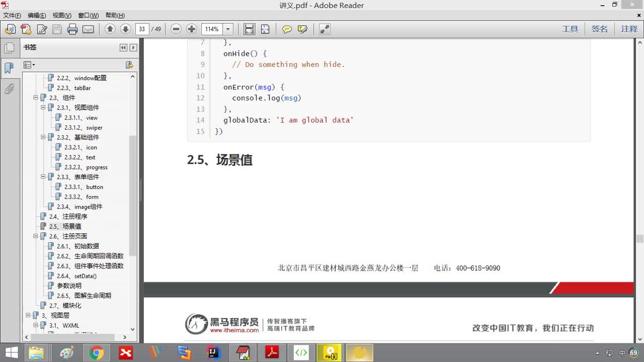The height and width of the screenshot is (362, 644).
Task: Open the 工具 tools pane
Action: point(570,29)
